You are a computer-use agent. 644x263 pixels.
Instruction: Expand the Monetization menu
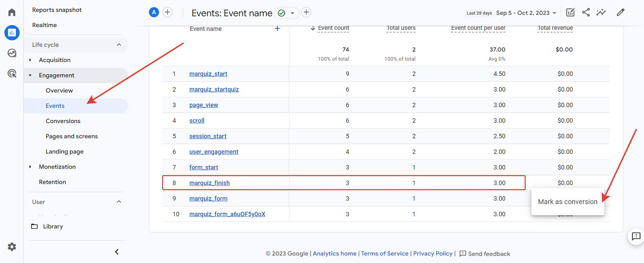coord(30,167)
